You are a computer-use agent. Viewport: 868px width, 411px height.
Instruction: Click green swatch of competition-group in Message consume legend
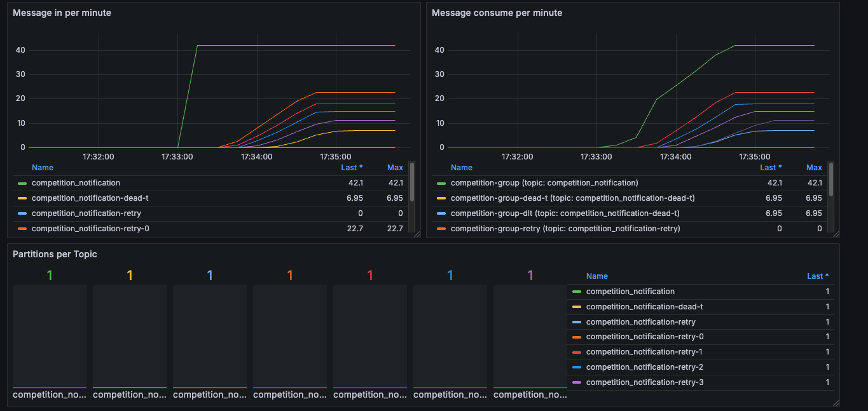(x=441, y=183)
